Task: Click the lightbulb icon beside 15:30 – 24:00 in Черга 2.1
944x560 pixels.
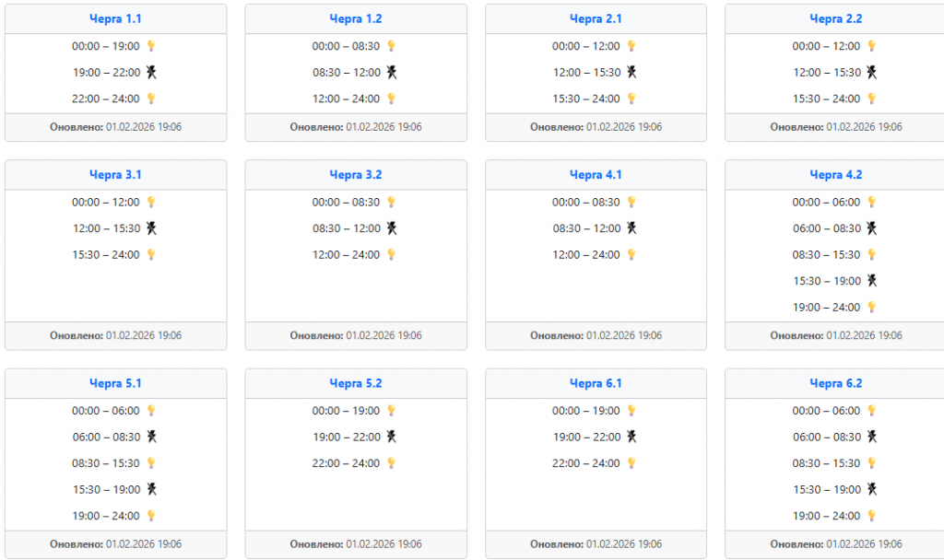Action: point(631,99)
